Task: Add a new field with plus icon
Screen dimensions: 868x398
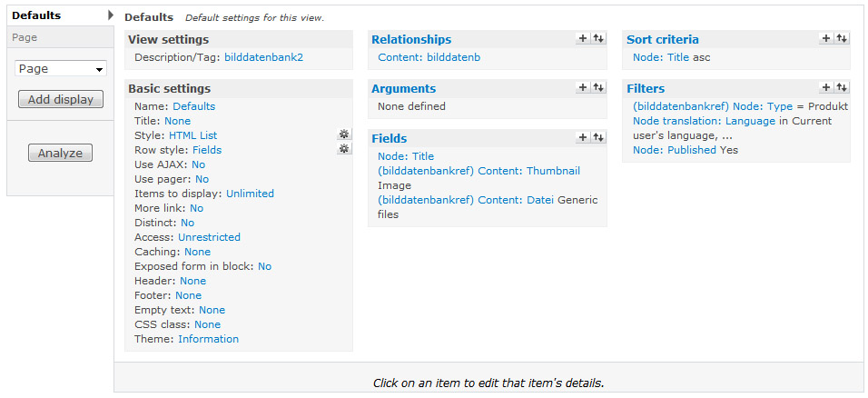Action: pyautogui.click(x=583, y=137)
